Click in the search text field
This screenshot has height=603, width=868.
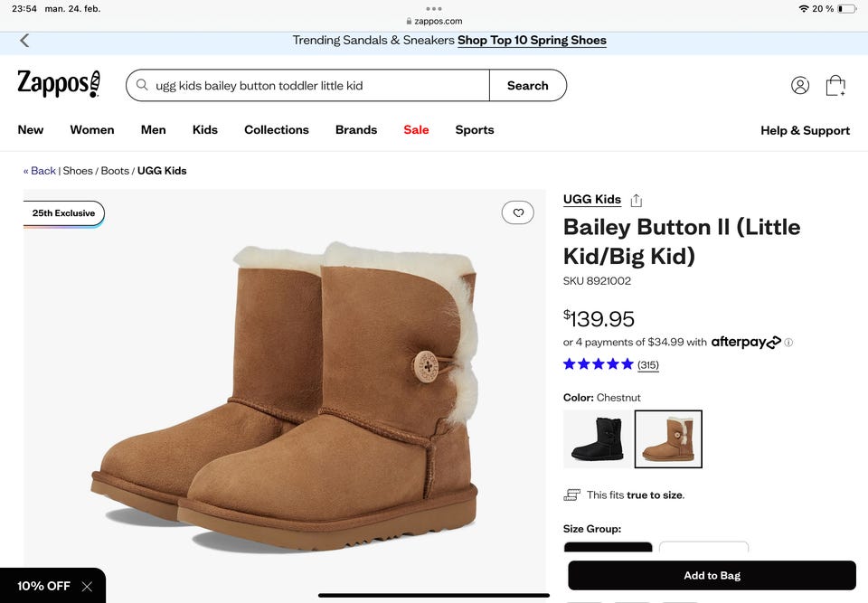(307, 85)
